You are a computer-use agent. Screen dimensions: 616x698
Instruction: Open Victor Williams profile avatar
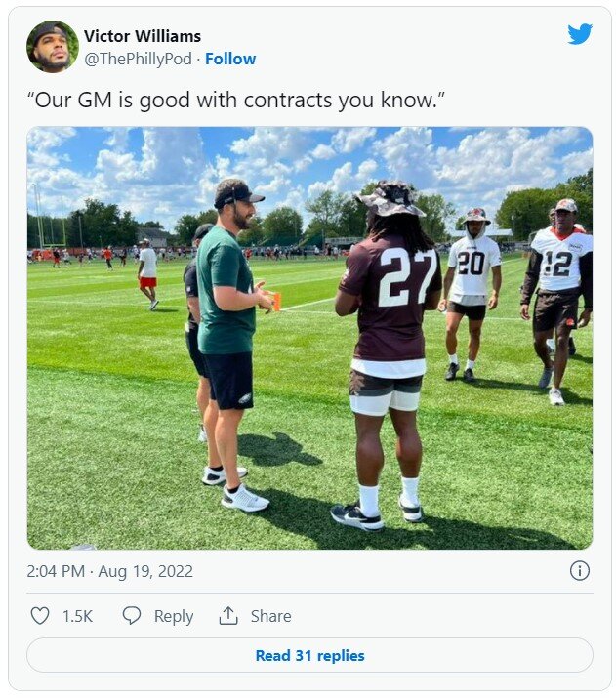pyautogui.click(x=52, y=46)
